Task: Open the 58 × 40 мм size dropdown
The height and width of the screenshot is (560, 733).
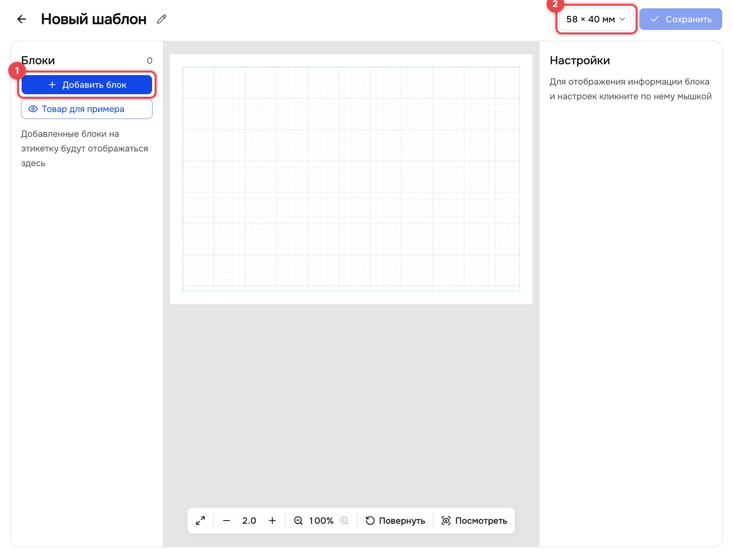Action: coord(596,19)
